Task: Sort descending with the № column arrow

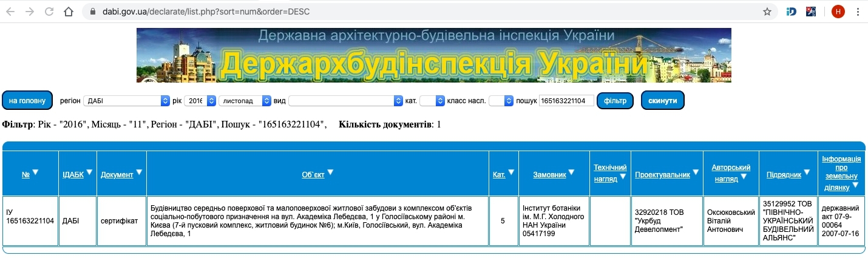Action: click(x=35, y=172)
